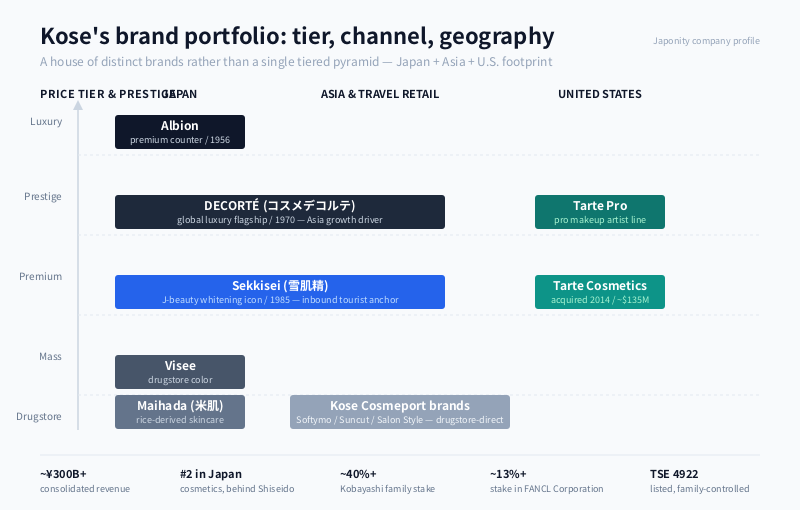Click the Maihada rice-derived skincare box

point(180,412)
